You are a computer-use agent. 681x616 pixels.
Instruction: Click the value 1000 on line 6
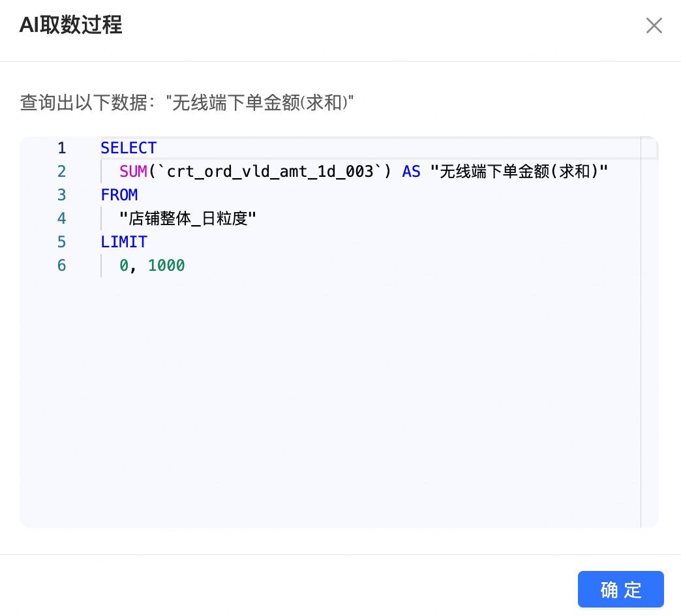[x=166, y=265]
